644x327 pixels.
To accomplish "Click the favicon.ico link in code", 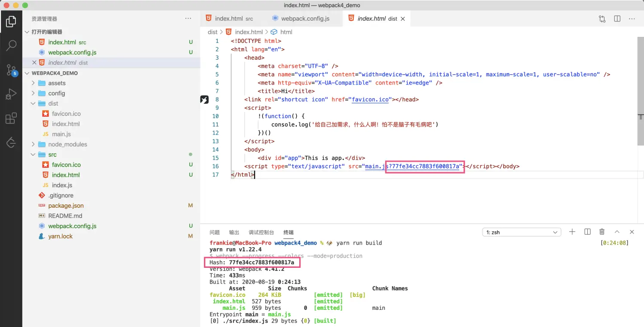I will (371, 100).
